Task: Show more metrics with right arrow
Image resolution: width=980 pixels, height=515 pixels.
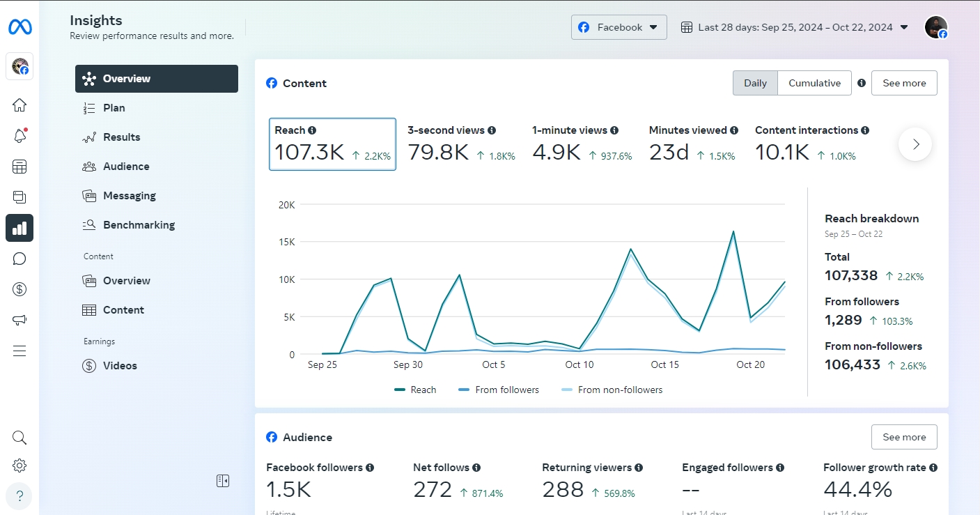Action: coord(915,144)
